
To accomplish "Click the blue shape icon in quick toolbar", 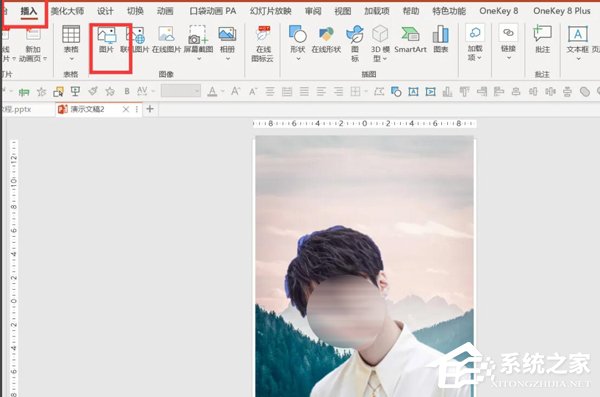I will (x=396, y=91).
